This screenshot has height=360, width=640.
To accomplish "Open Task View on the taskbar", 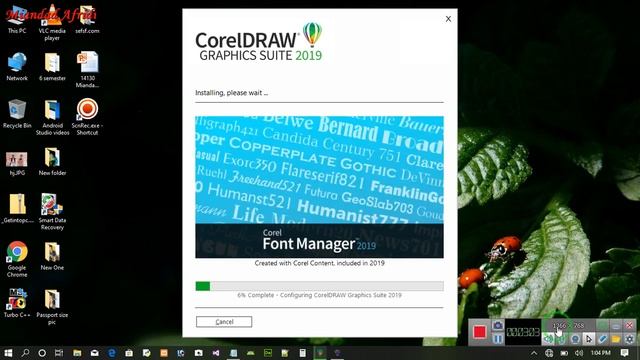I will pos(59,353).
